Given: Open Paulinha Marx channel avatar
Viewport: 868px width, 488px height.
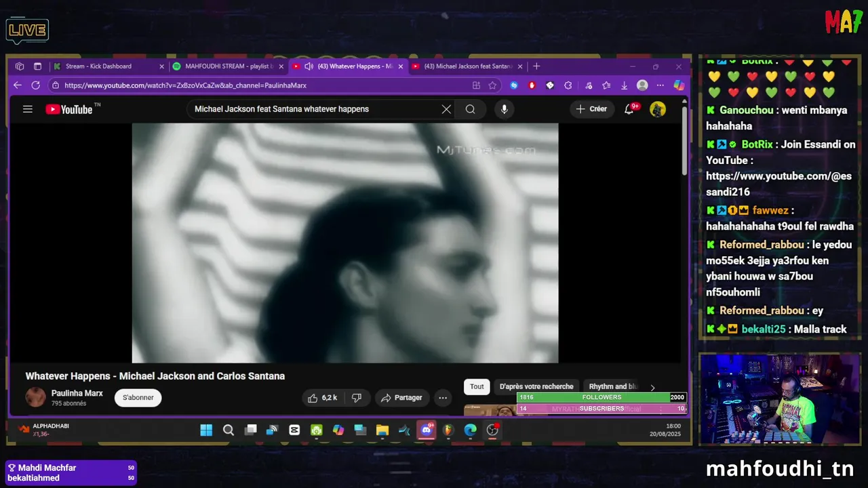Looking at the screenshot, I should coord(35,398).
